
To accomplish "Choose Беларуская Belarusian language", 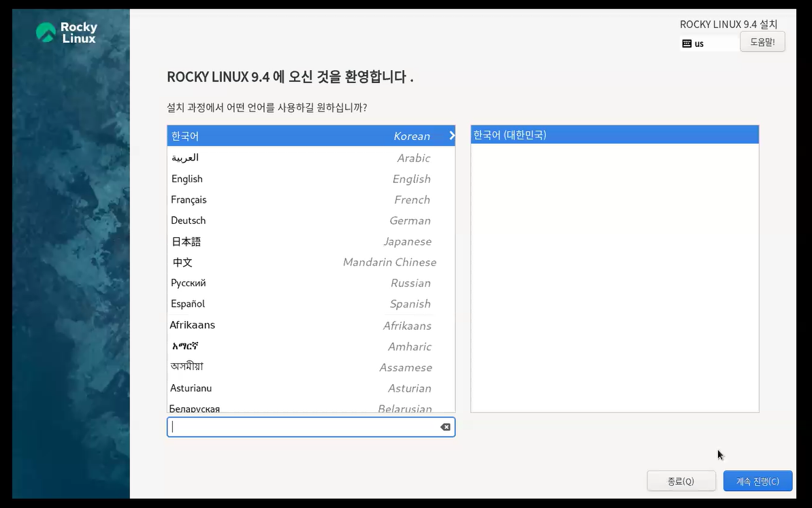I will pyautogui.click(x=311, y=407).
